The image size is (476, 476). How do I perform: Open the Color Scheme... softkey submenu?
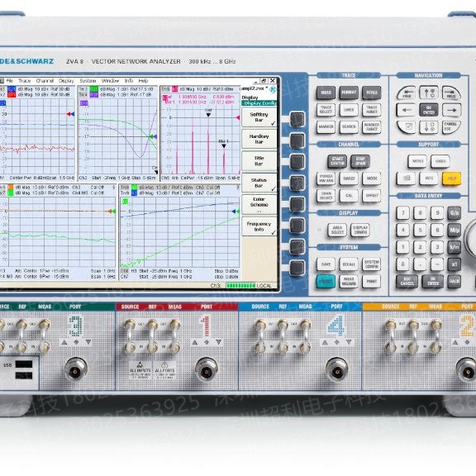[x=259, y=204]
